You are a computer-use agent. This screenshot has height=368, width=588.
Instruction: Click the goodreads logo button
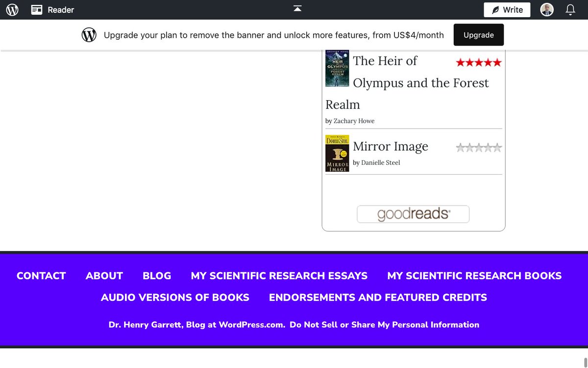point(413,214)
